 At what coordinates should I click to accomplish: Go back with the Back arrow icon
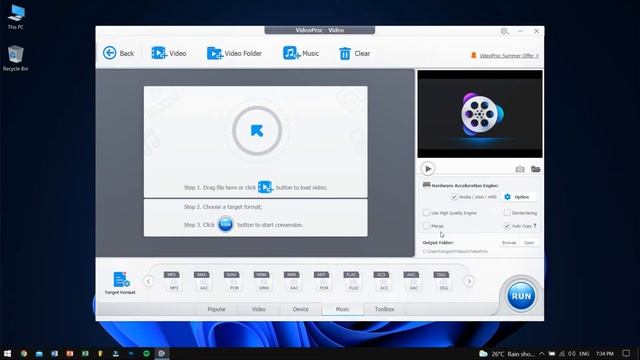click(x=109, y=53)
